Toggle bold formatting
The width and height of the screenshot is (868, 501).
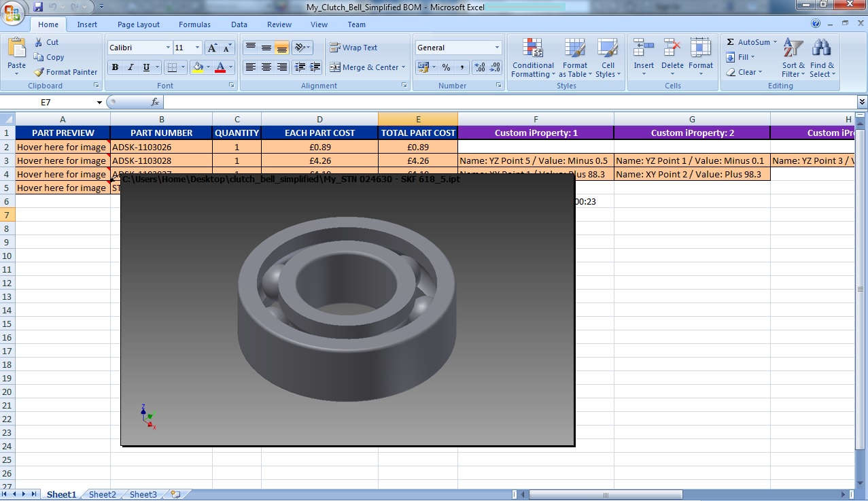(115, 67)
